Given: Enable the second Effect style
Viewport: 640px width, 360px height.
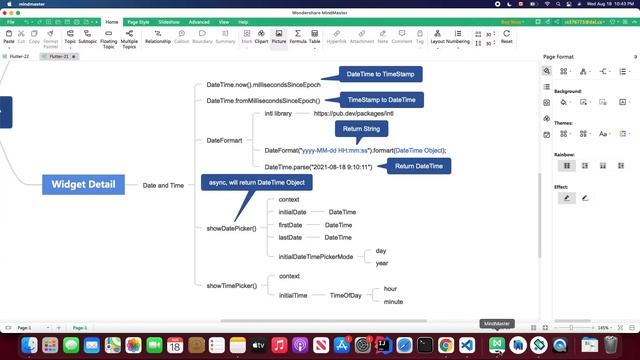Looking at the screenshot, I should (585, 198).
